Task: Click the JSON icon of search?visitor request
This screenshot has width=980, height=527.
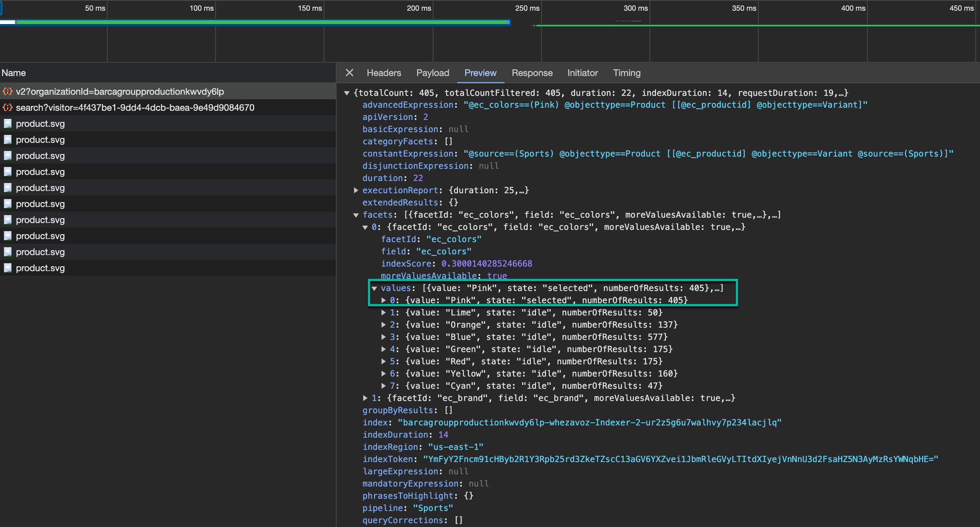Action: pyautogui.click(x=7, y=108)
